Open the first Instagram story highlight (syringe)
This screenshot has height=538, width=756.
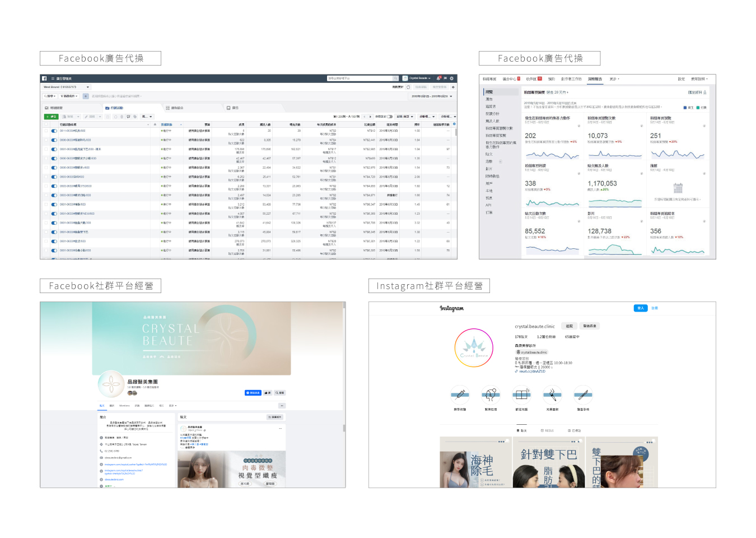(460, 395)
